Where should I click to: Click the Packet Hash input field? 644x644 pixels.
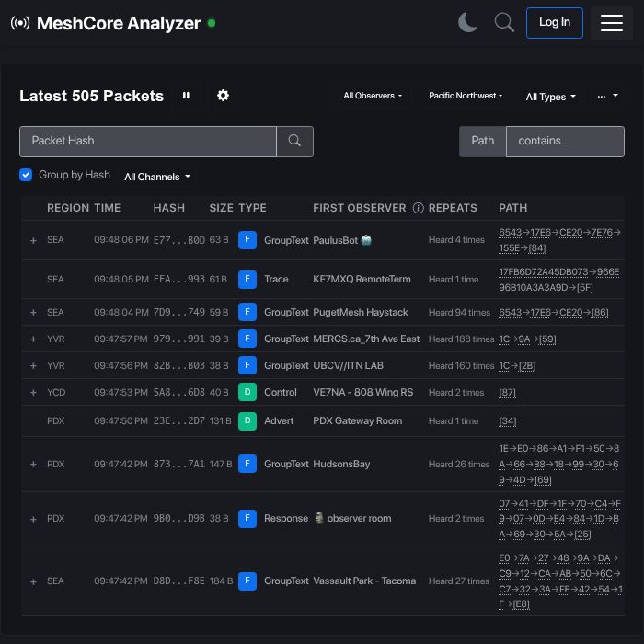[148, 141]
